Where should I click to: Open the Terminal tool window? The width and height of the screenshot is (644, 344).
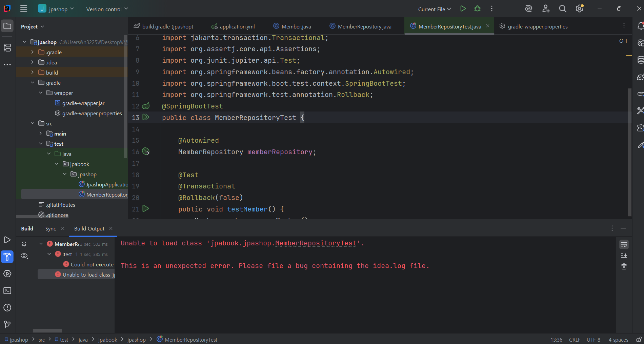pos(7,291)
